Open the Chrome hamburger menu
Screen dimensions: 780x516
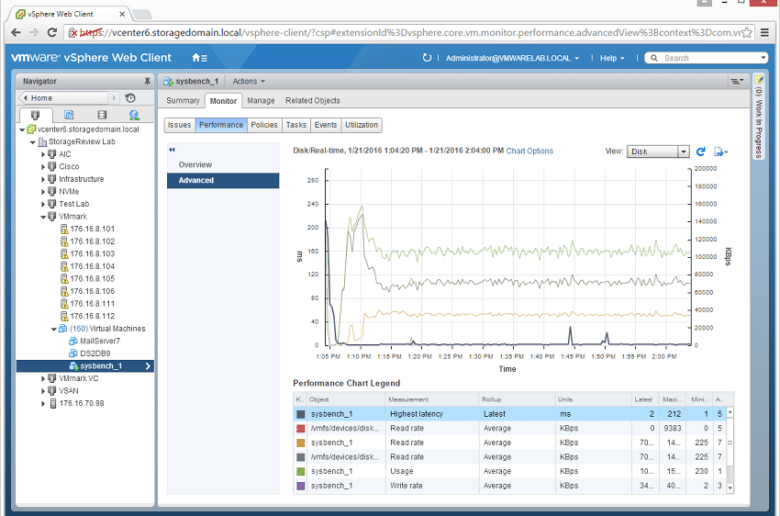coord(765,33)
